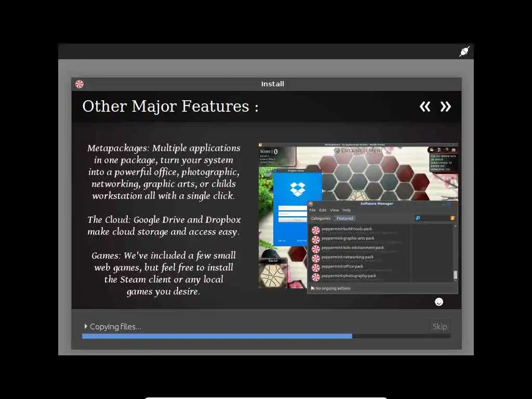Advance to the next installer slide

[445, 107]
